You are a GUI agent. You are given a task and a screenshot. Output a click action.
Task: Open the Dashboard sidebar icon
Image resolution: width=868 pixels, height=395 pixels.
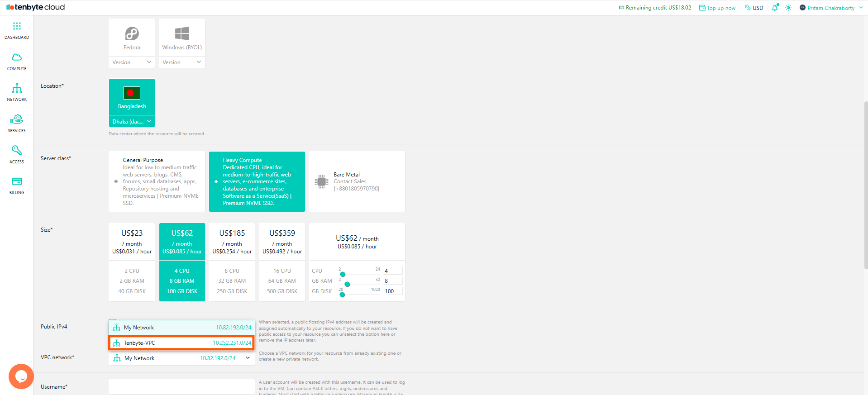(17, 26)
